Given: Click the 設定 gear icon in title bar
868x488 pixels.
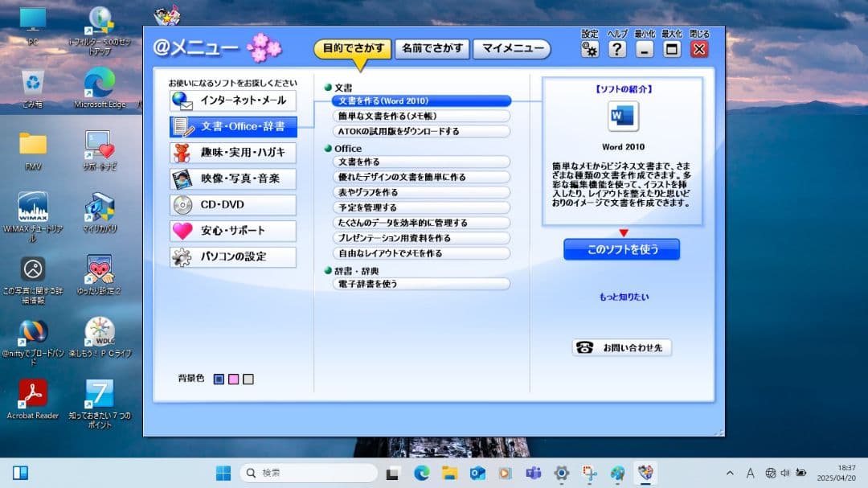Looking at the screenshot, I should (589, 49).
